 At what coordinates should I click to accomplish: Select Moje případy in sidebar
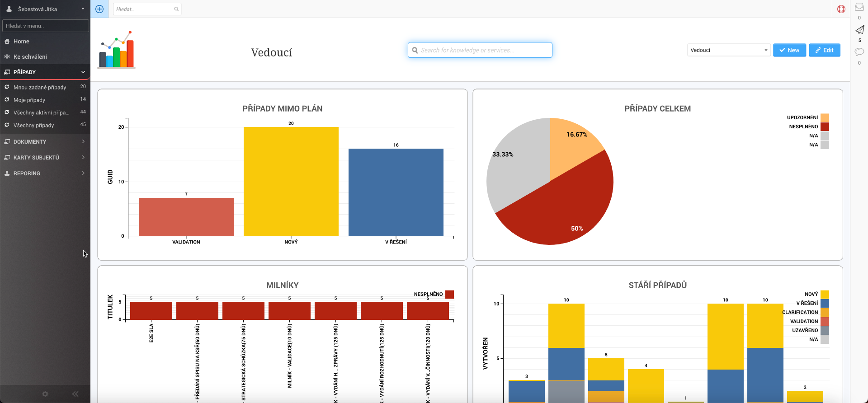click(29, 100)
